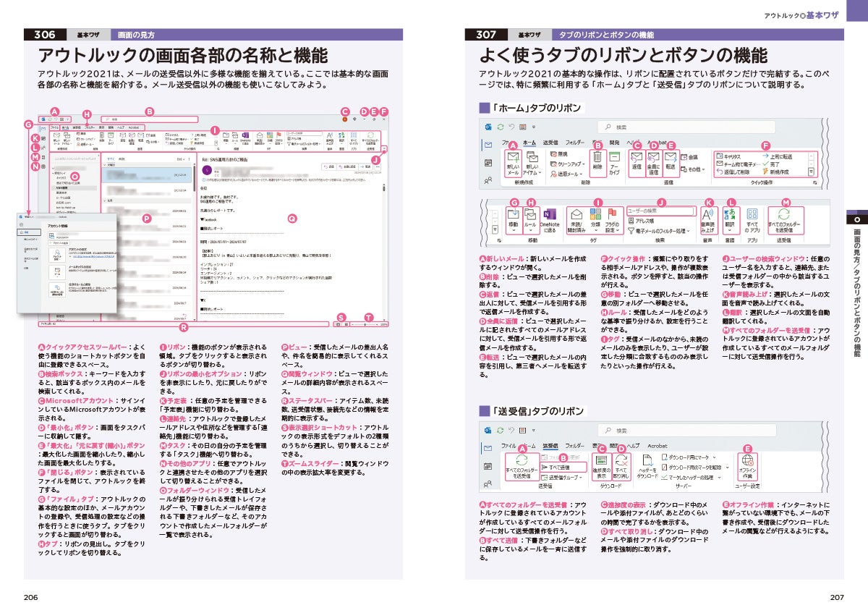Open the ルール dropdown in the ホーム ribbon figure
The image size is (868, 613).
coord(532,220)
